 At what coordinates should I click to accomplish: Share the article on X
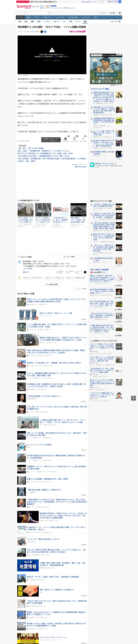click(x=42, y=32)
